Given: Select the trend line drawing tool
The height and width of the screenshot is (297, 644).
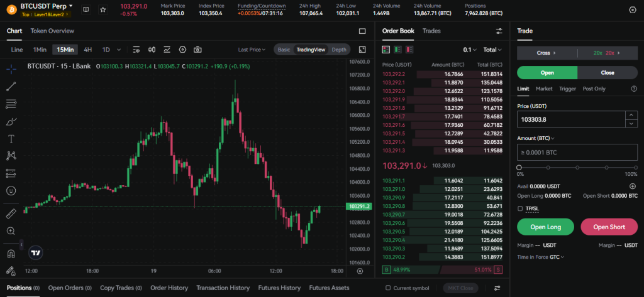Looking at the screenshot, I should coord(11,86).
